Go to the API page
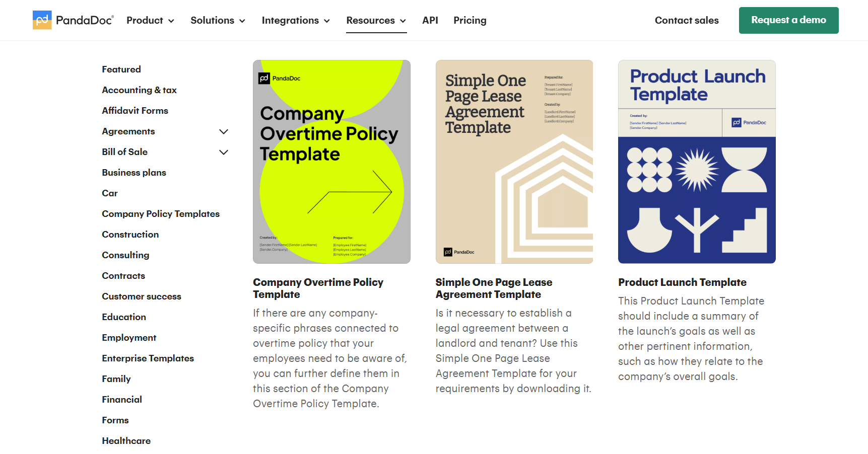868x454 pixels. [x=430, y=21]
